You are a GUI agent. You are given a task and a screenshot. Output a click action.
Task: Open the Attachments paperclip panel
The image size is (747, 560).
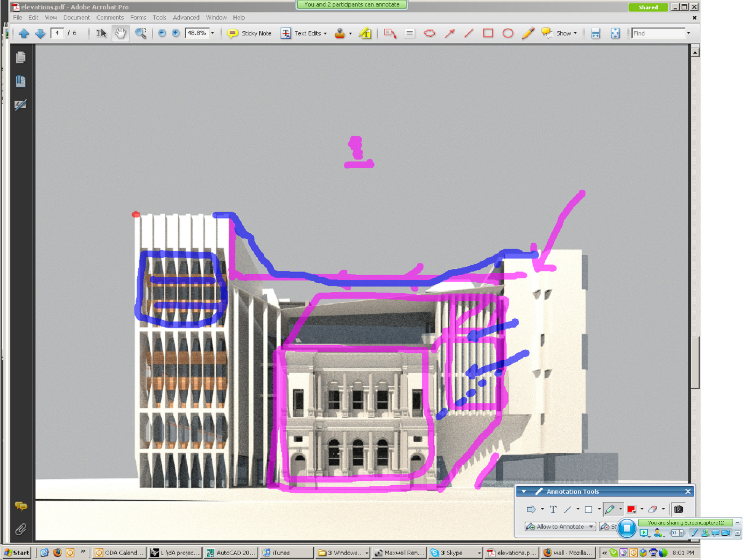21,529
